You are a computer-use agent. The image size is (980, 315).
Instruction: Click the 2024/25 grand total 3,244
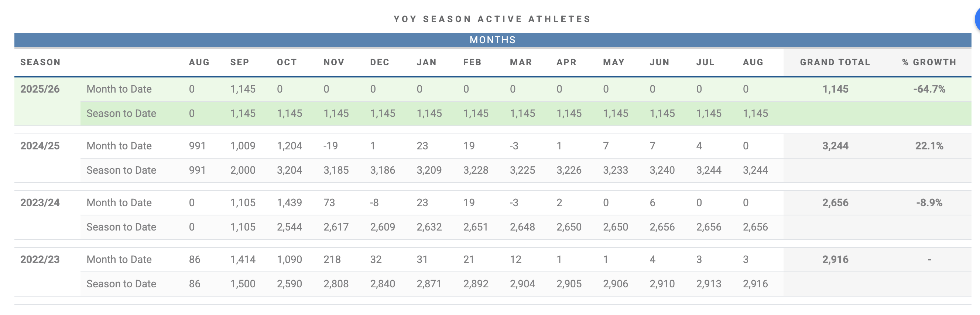point(835,146)
